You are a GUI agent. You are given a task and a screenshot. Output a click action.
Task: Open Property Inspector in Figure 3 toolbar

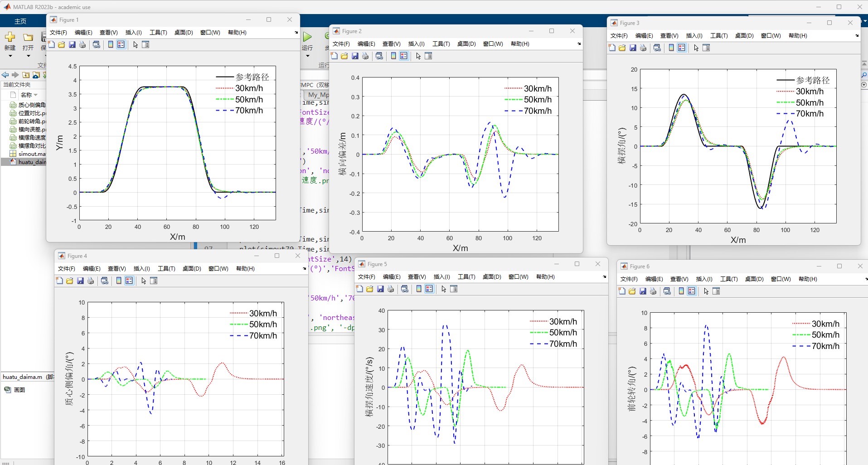pyautogui.click(x=706, y=48)
